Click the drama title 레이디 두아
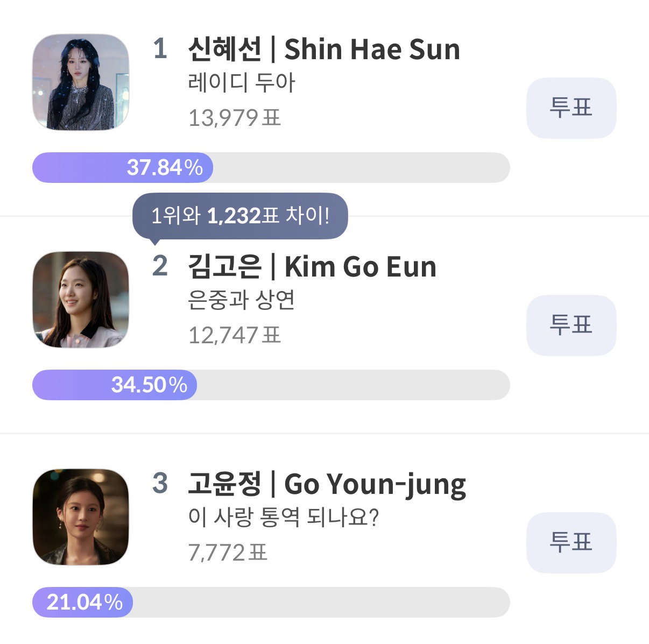 (x=242, y=83)
